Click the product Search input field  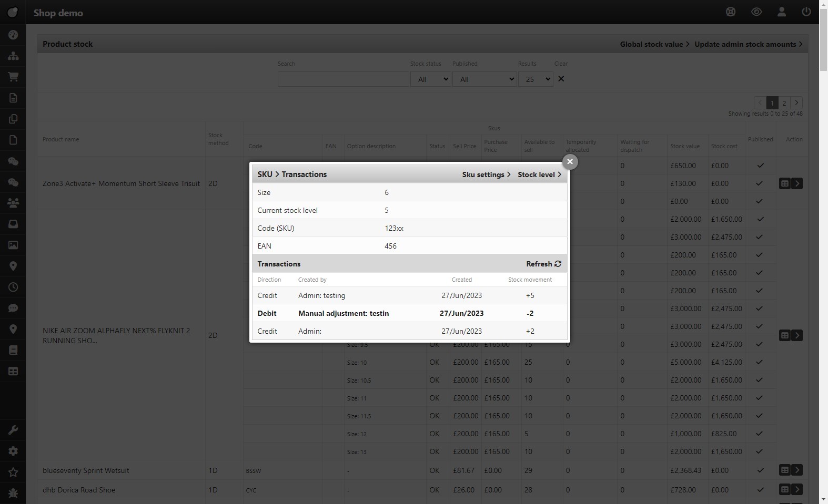(343, 79)
